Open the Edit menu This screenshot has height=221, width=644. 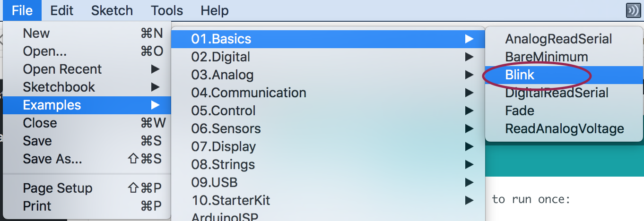coord(62,10)
